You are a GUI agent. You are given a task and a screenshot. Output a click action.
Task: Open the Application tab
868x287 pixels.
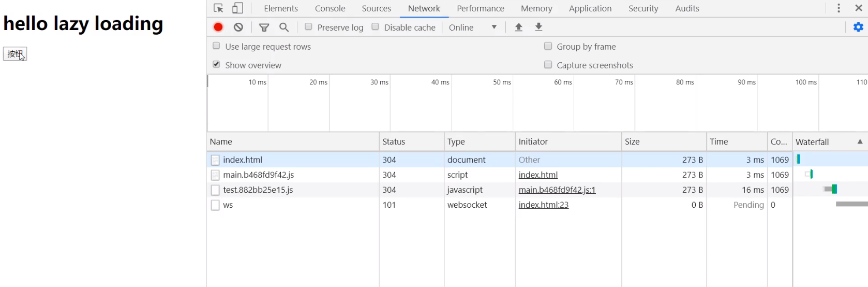(x=590, y=8)
